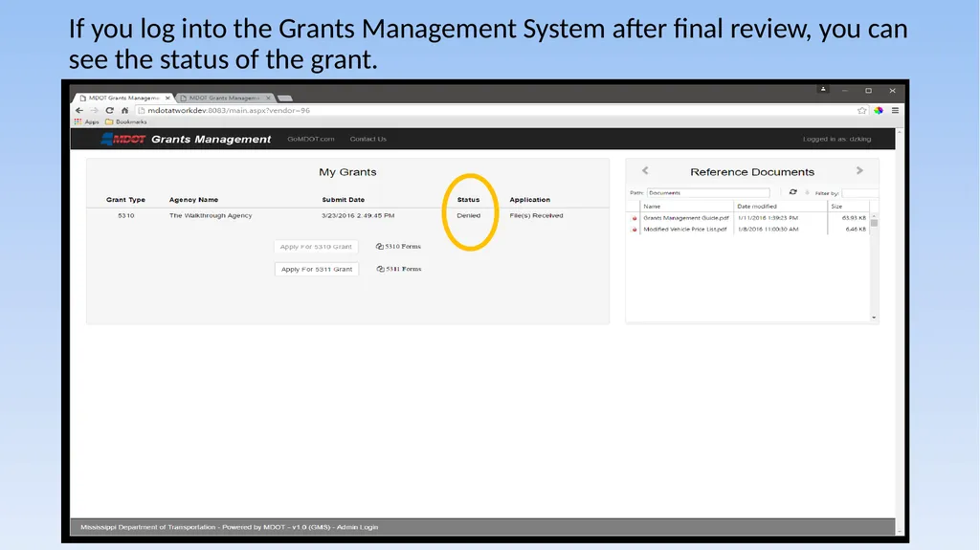Go back with the browser back arrow

(79, 110)
